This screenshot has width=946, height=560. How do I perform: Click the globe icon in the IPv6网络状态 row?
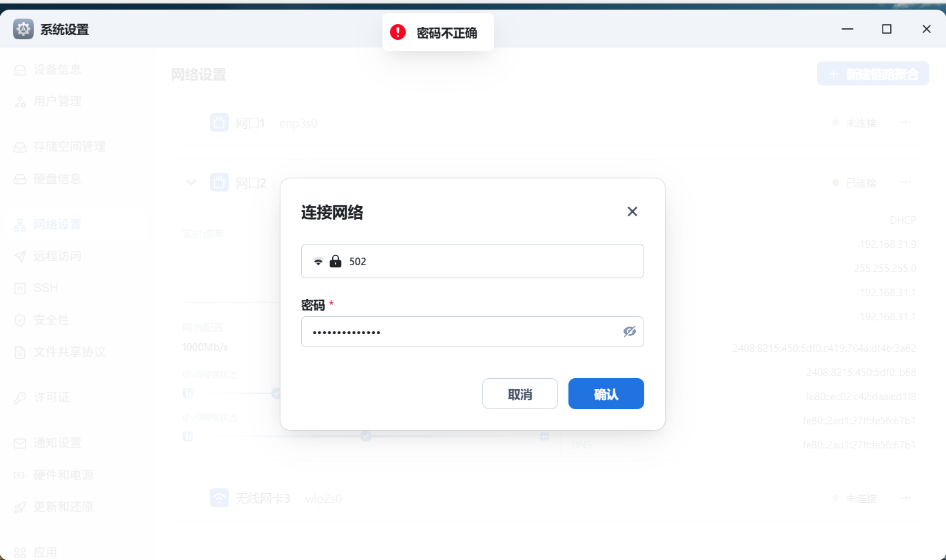click(x=544, y=436)
